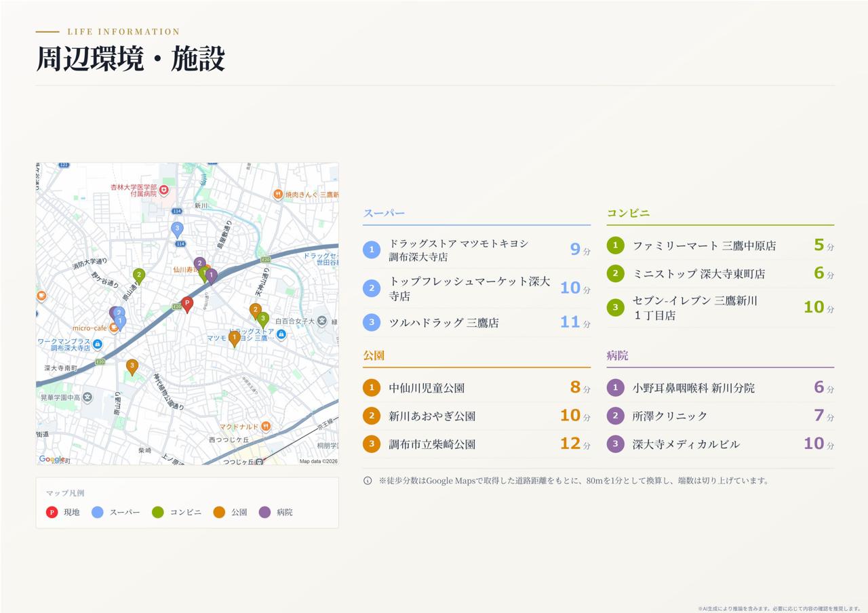Select the green コンビニ legend dot

coord(158,512)
